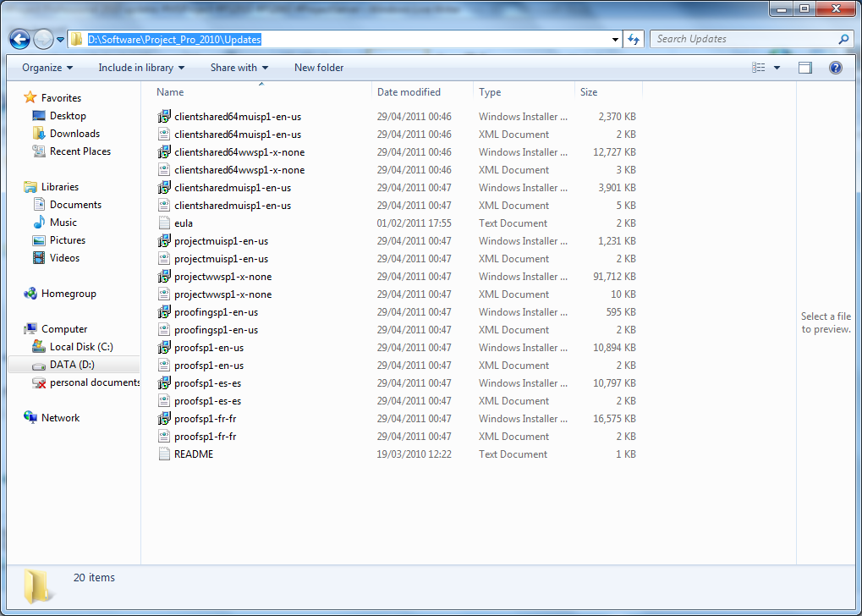Sort files by Date modified column

(409, 92)
